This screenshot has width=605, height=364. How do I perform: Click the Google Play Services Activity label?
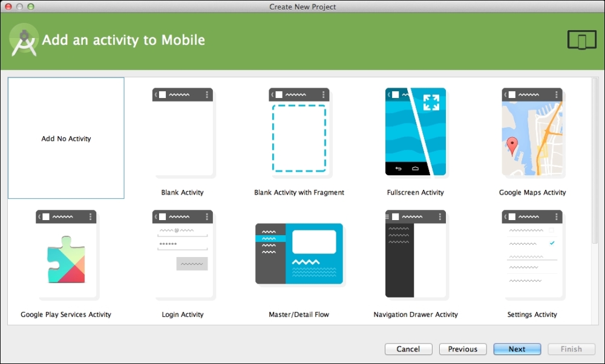point(66,314)
